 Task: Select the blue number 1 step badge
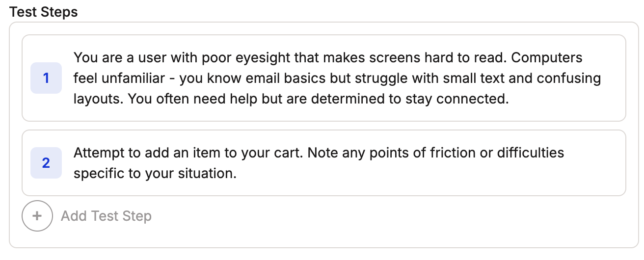tap(46, 78)
